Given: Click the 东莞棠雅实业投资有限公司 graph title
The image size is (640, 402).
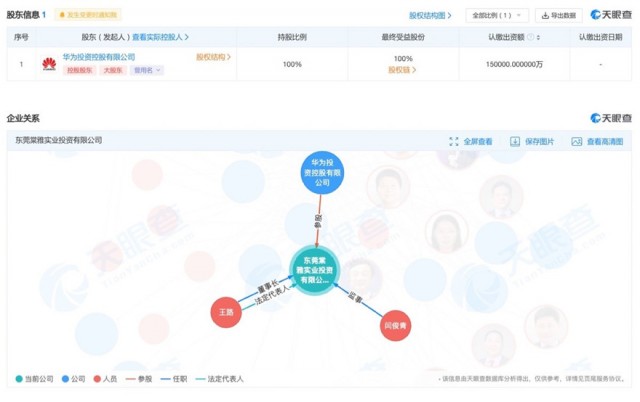Looking at the screenshot, I should pyautogui.click(x=59, y=140).
